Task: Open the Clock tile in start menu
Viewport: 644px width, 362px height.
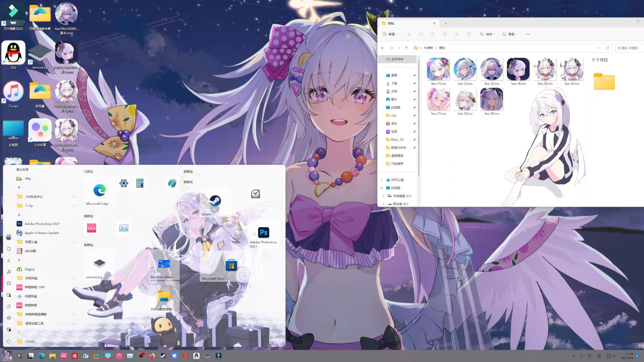Action: click(x=255, y=194)
